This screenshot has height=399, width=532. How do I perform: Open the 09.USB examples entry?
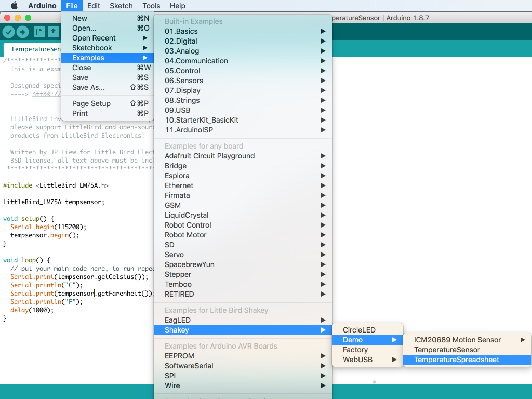coord(243,110)
